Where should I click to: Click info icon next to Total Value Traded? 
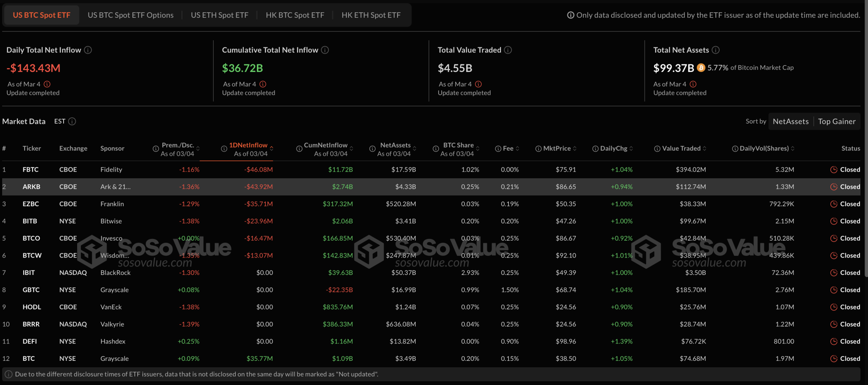[x=508, y=50]
